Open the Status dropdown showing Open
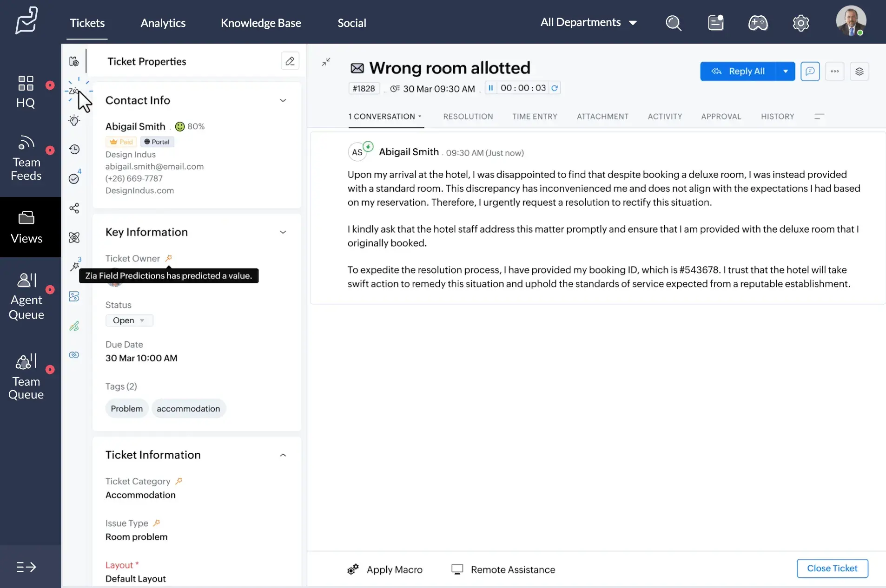The width and height of the screenshot is (886, 588). 129,320
